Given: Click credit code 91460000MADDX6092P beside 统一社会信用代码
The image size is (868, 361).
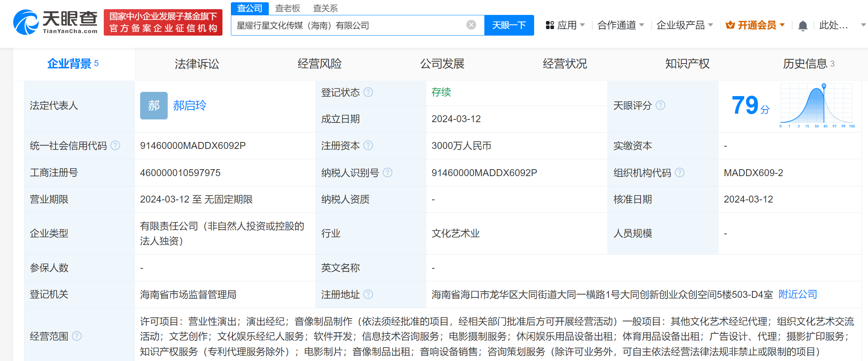Looking at the screenshot, I should 193,145.
